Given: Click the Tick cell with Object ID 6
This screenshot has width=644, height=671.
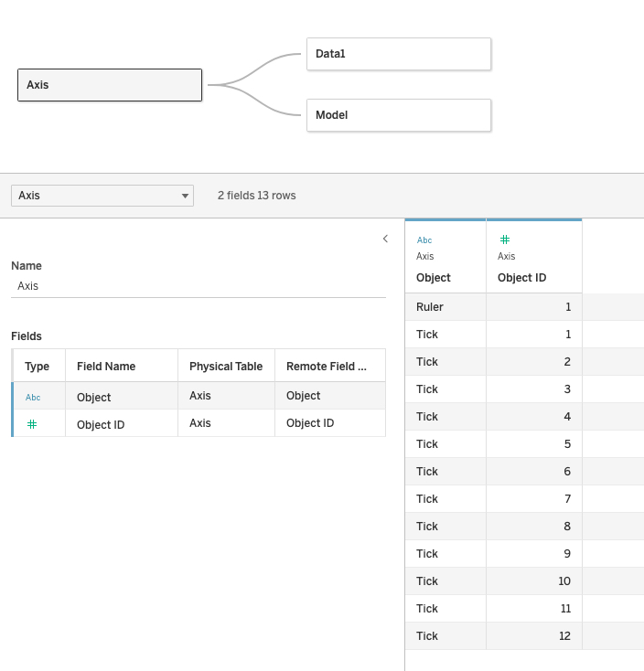Looking at the screenshot, I should [x=445, y=471].
